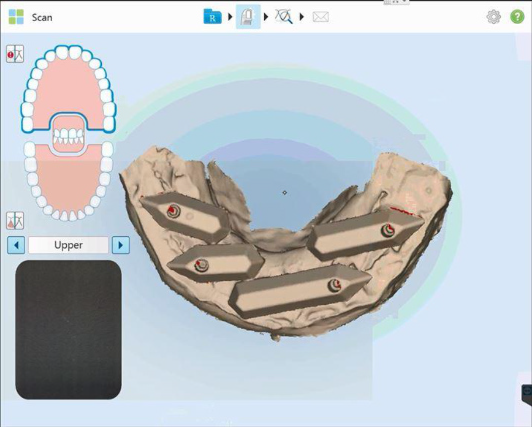This screenshot has width=532, height=427.
Task: Go to next scan segment with right arrow
Action: coord(121,245)
